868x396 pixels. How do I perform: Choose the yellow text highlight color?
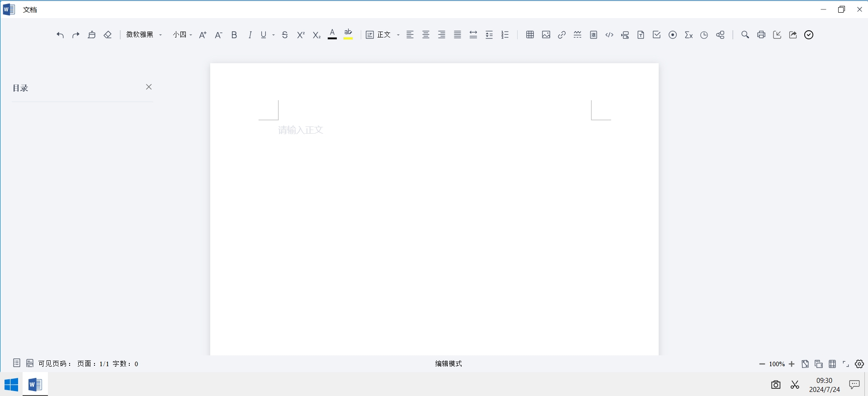(x=348, y=35)
